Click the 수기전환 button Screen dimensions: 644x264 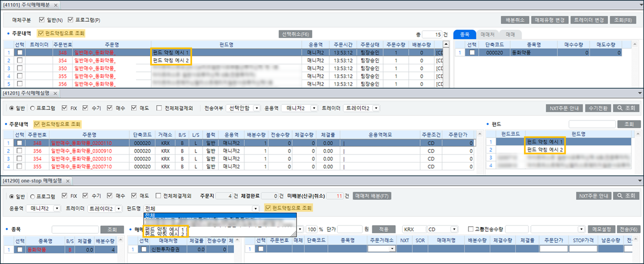(598, 108)
